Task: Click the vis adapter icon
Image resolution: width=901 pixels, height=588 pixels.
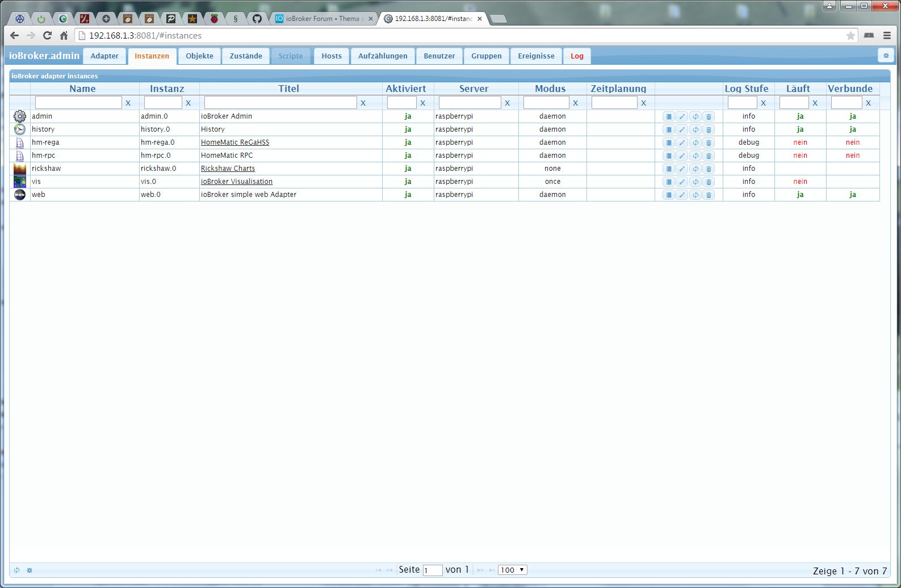Action: coord(20,182)
